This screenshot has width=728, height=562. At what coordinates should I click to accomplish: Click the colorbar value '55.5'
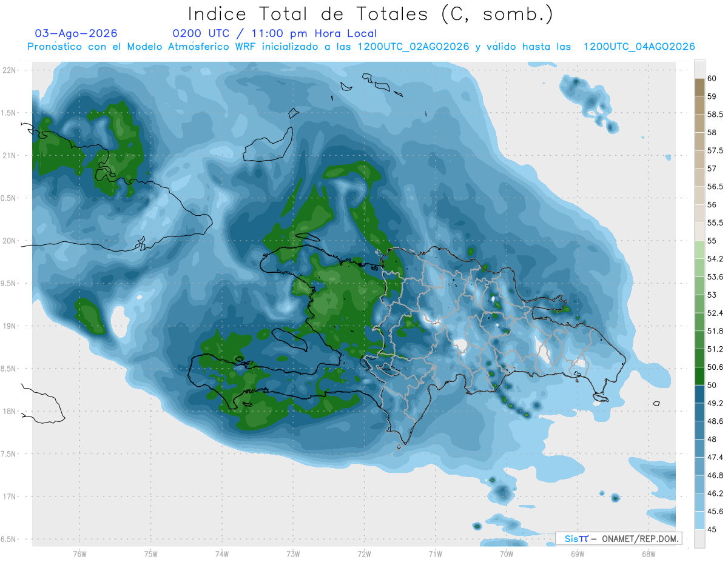pos(715,222)
